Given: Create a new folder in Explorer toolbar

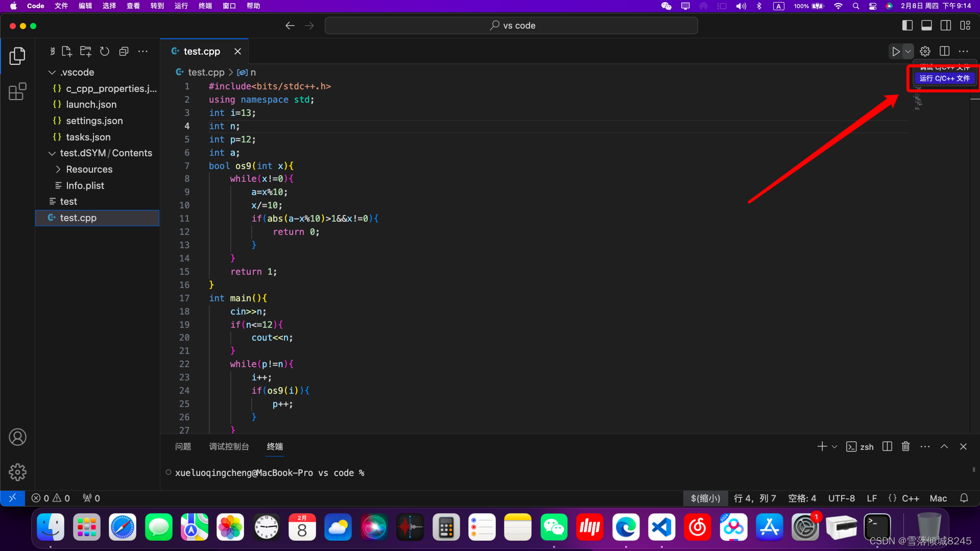Looking at the screenshot, I should (85, 52).
